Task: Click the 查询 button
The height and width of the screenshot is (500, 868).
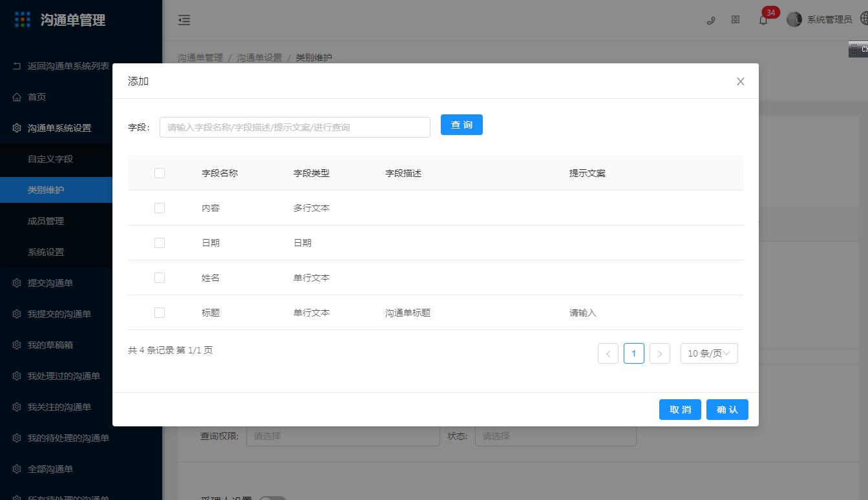Action: pyautogui.click(x=461, y=125)
